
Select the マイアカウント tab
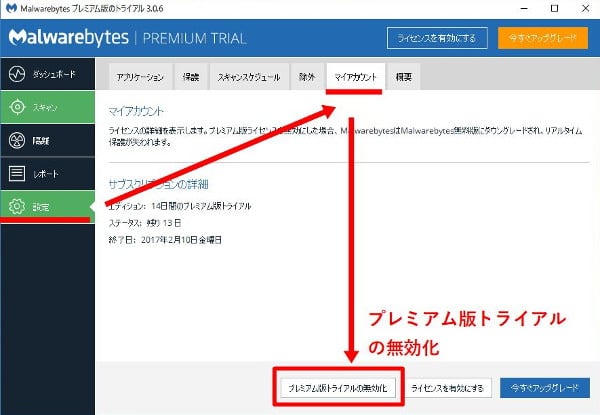tap(357, 77)
